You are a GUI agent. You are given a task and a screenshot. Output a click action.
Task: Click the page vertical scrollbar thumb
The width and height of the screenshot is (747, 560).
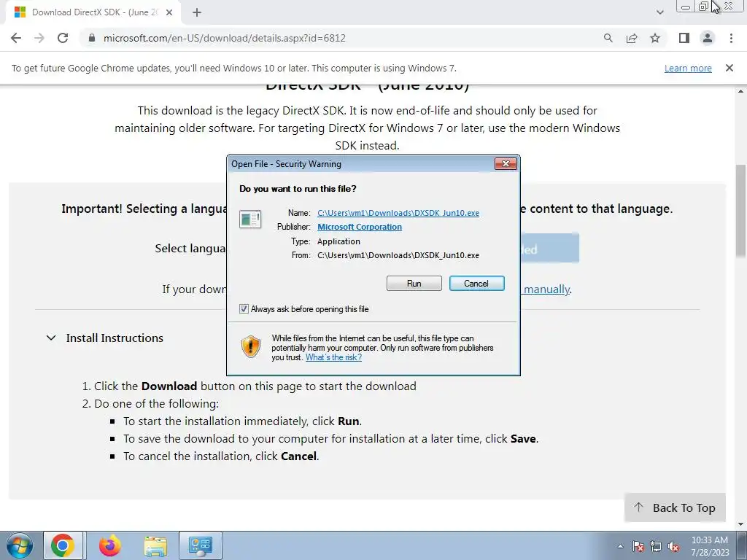(741, 211)
